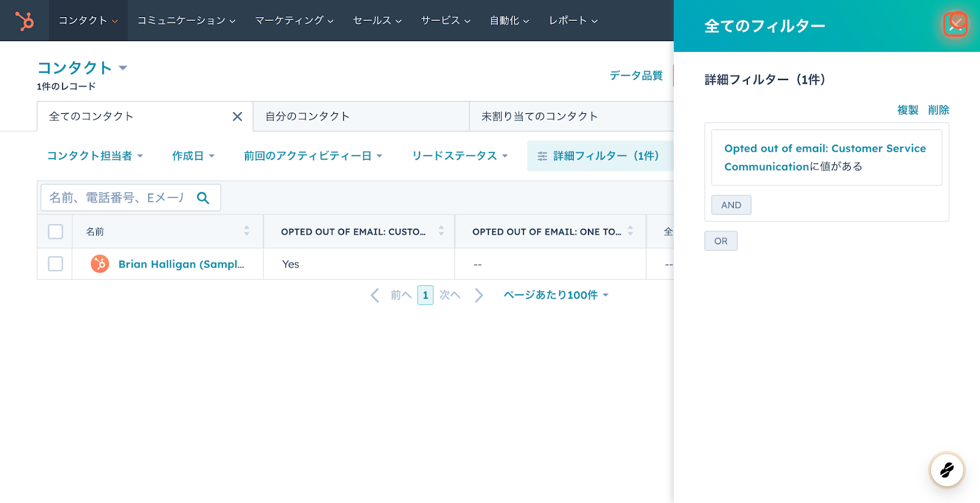Click page number 1
The width and height of the screenshot is (980, 503).
(425, 295)
